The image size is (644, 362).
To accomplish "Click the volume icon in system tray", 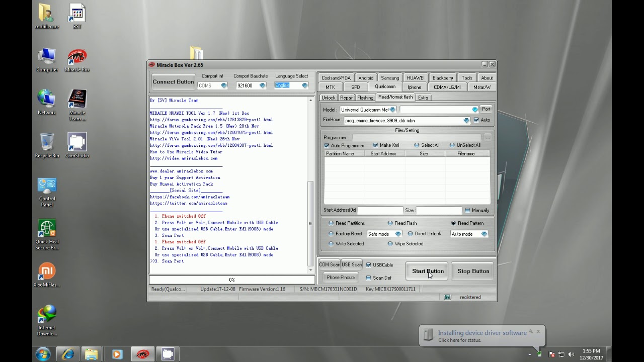I will click(x=571, y=354).
